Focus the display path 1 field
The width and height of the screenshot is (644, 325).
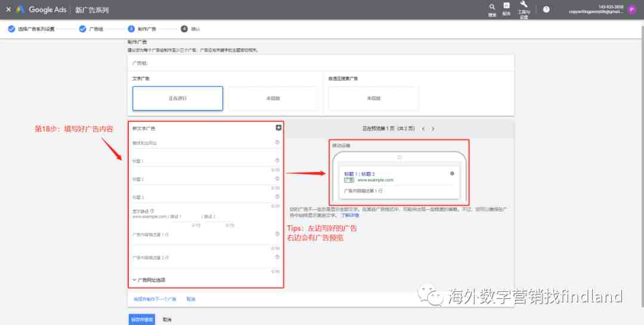coord(185,216)
